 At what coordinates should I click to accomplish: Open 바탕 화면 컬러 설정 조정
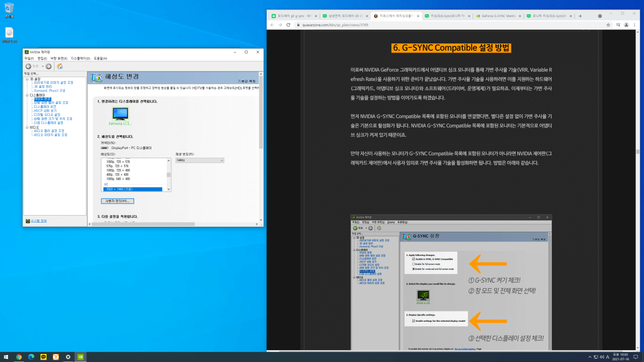51,102
